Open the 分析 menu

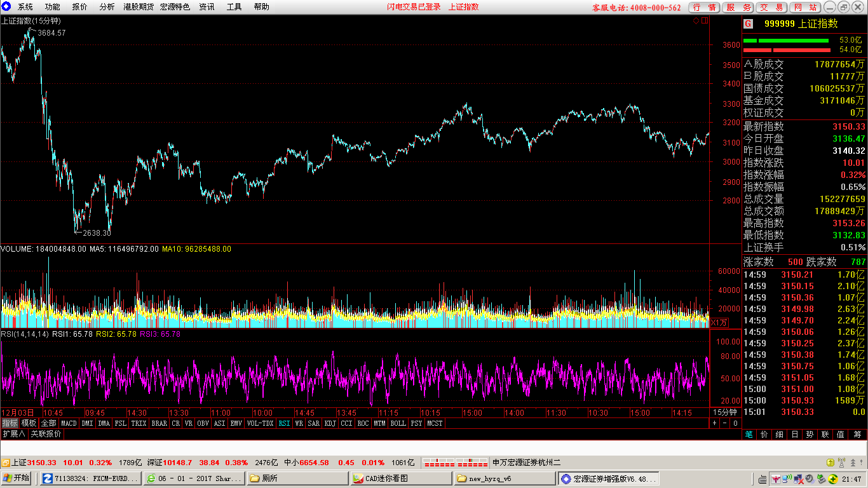(107, 7)
